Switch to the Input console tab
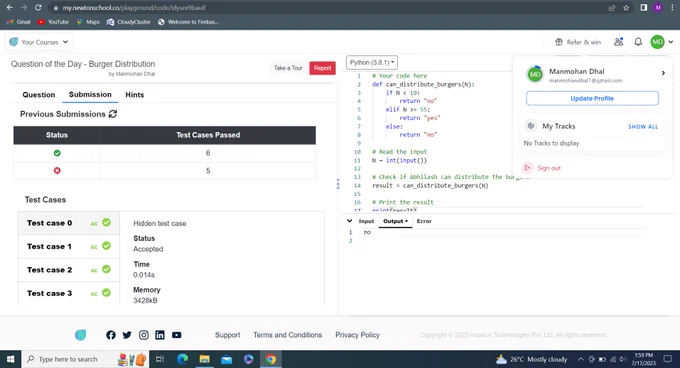 coord(366,221)
